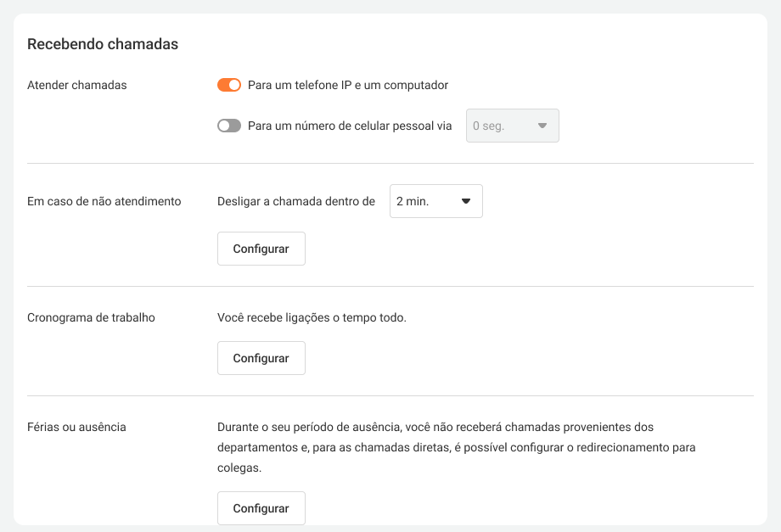Enable forwarding to personal cell number

pyautogui.click(x=229, y=126)
